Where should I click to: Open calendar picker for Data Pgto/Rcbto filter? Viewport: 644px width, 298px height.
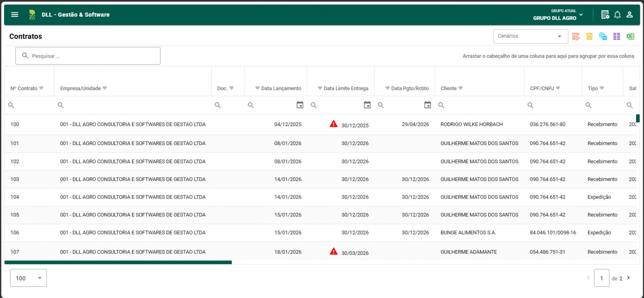[427, 105]
